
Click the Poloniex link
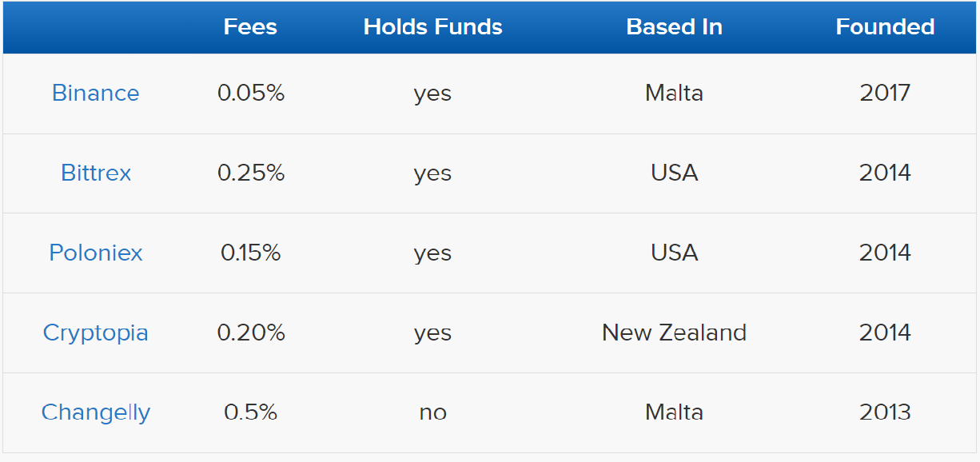point(96,253)
